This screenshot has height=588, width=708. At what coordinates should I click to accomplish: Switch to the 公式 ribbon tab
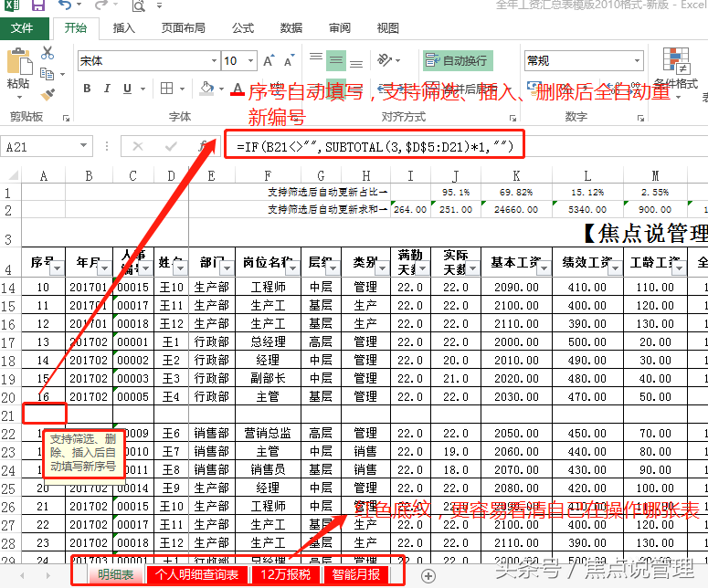pos(243,28)
